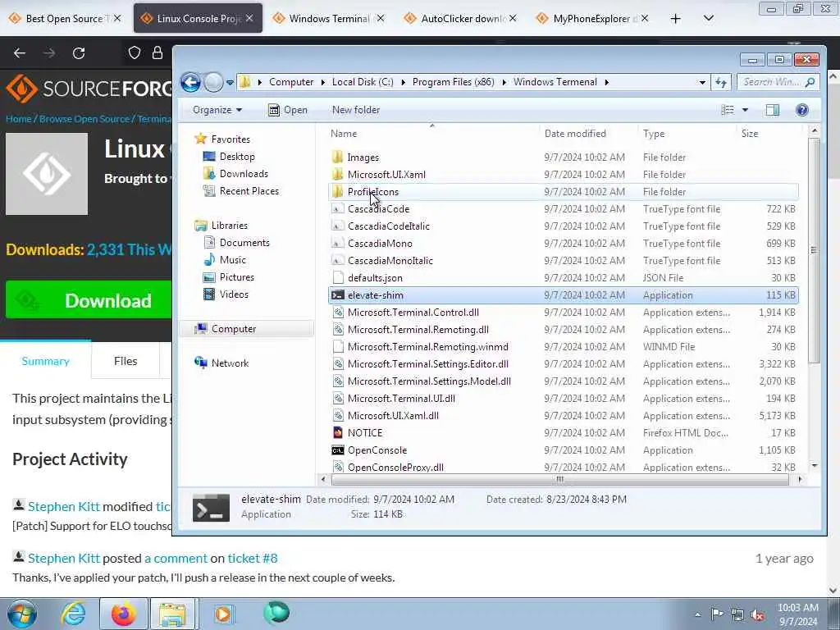The width and height of the screenshot is (840, 630).
Task: Open the Organize menu
Action: point(217,110)
